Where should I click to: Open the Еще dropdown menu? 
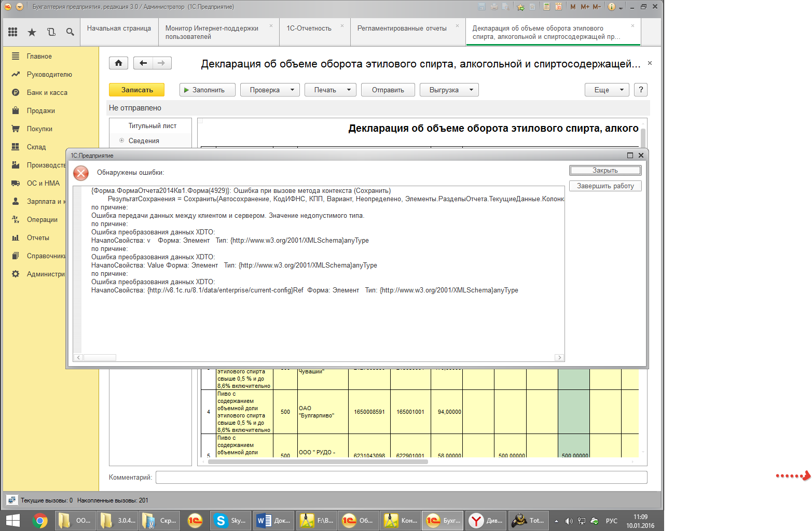click(607, 90)
